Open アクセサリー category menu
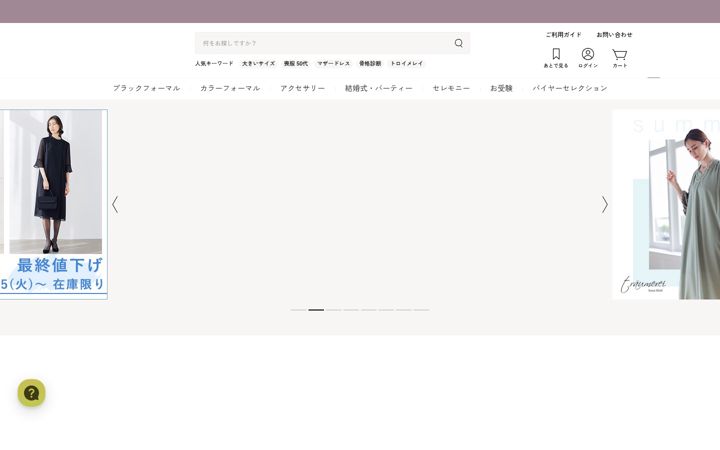This screenshot has height=450, width=720. click(303, 88)
